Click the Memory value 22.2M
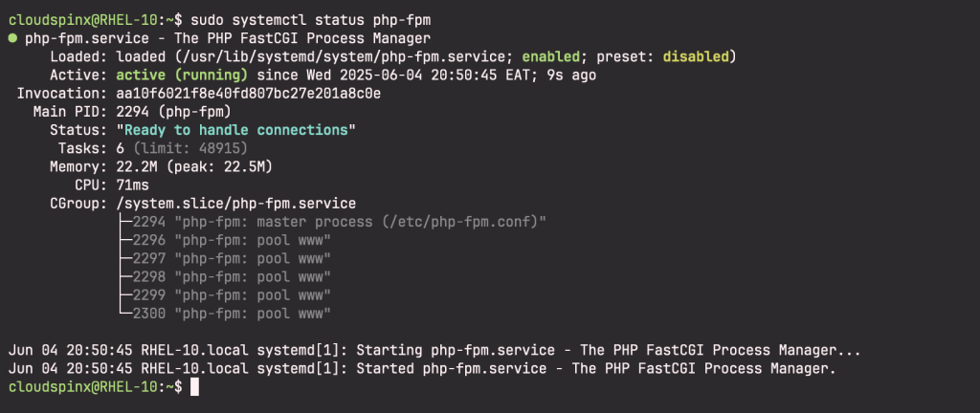The image size is (980, 413). tap(137, 167)
